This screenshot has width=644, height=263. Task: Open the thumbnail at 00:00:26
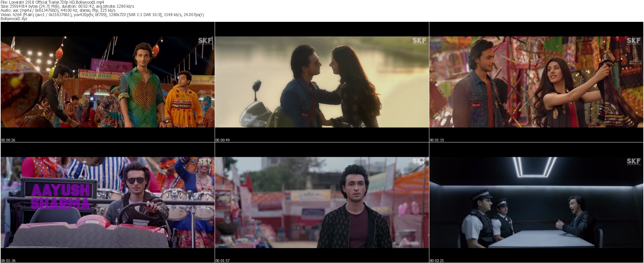[108, 82]
